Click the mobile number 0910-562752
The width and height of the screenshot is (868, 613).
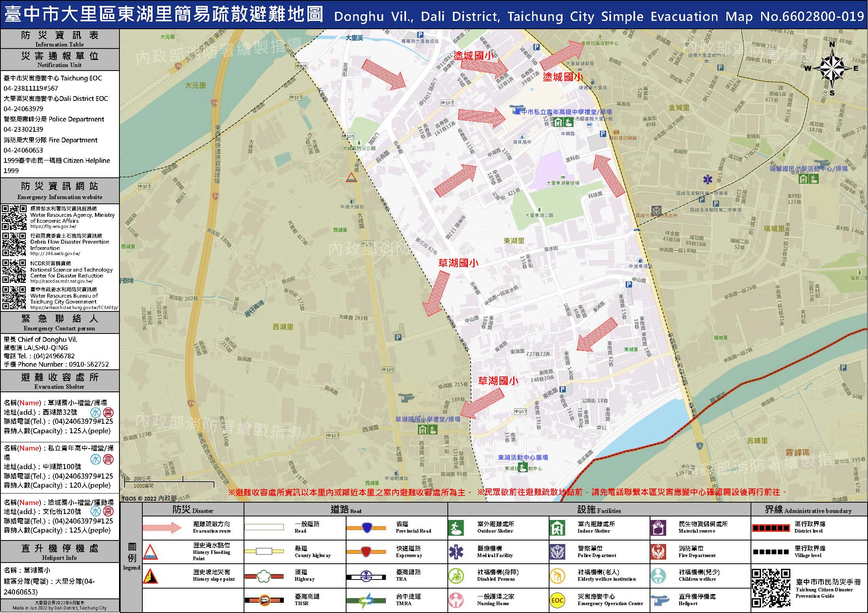click(x=89, y=364)
